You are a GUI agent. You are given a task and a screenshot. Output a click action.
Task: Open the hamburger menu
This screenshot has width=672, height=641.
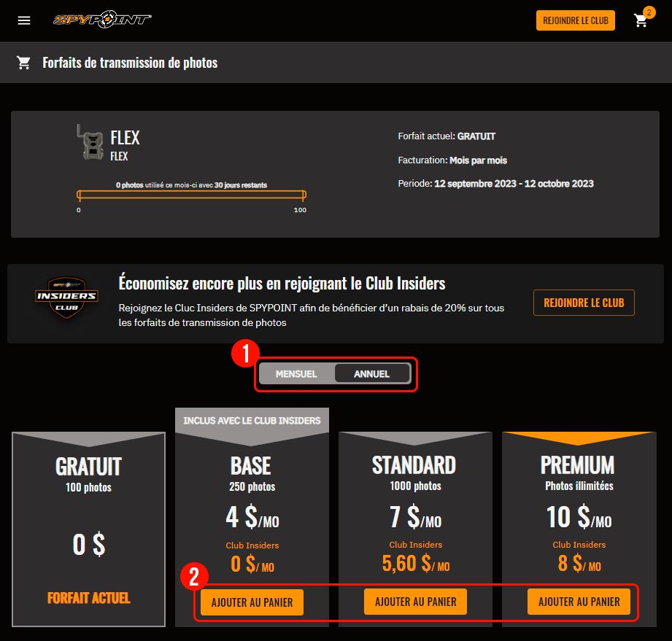pos(24,20)
